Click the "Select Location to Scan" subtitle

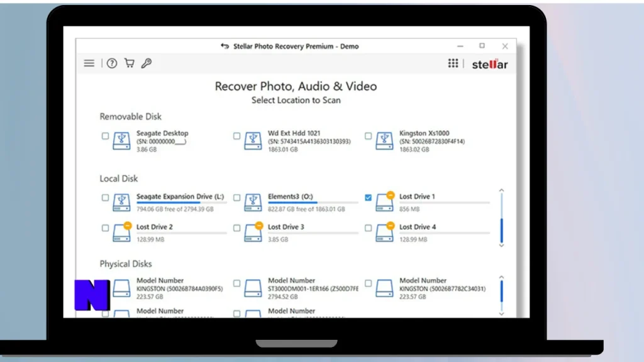[296, 100]
